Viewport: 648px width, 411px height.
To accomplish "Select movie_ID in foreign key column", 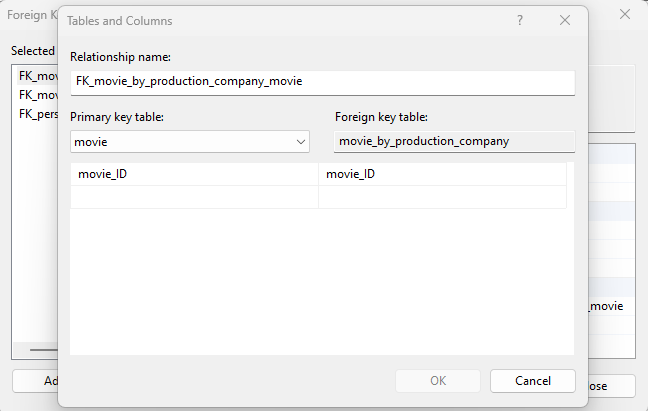I will coord(442,174).
